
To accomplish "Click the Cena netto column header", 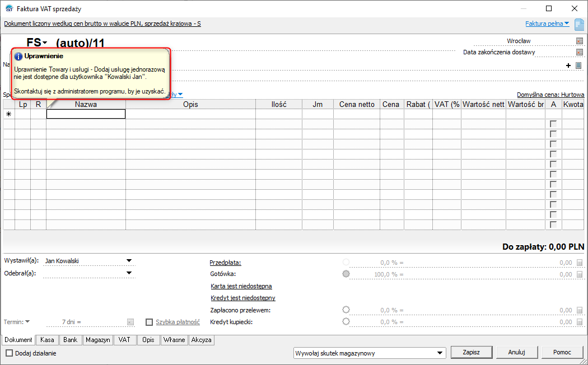I will pyautogui.click(x=357, y=105).
